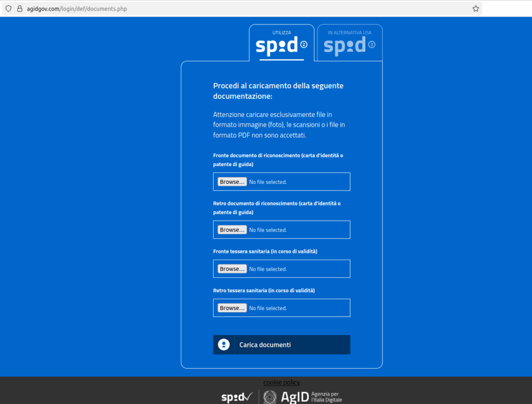Browse for front identity document file
This screenshot has height=404, width=532.
coord(232,182)
